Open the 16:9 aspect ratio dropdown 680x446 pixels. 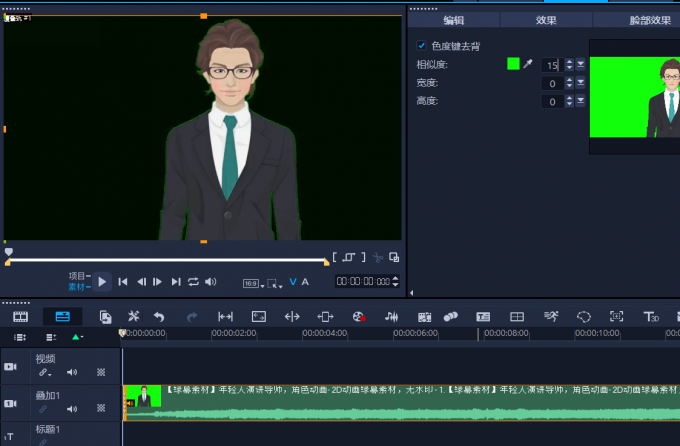pos(253,283)
